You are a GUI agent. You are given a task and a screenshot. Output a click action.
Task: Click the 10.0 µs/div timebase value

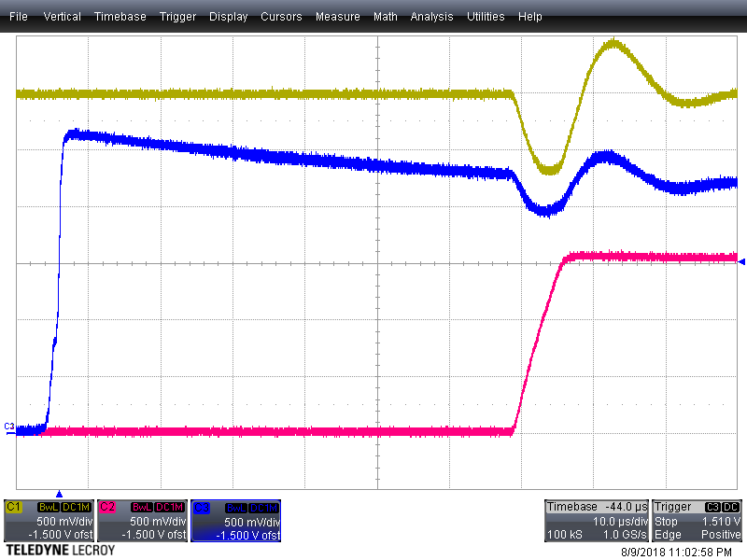pos(620,522)
